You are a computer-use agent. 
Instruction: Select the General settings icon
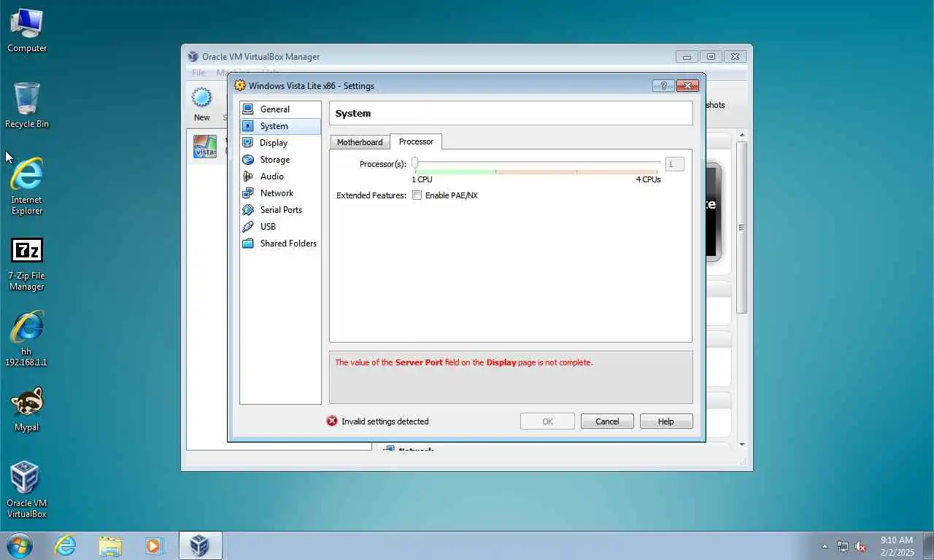(248, 109)
